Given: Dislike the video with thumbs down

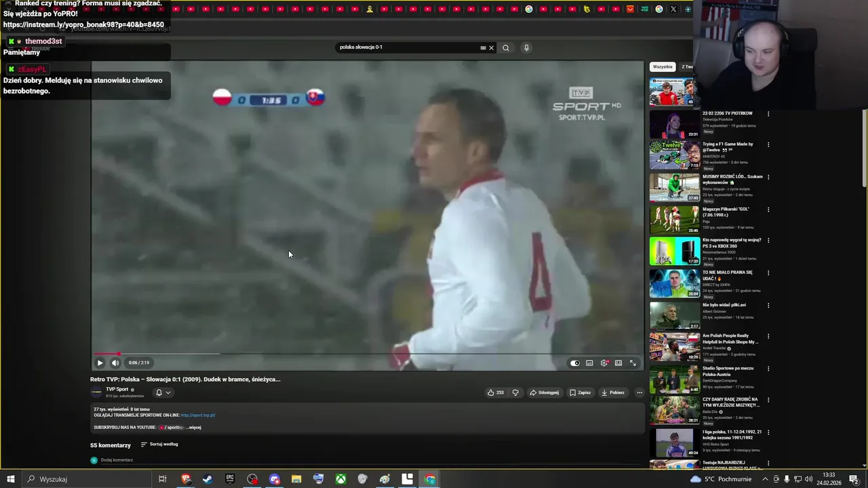Looking at the screenshot, I should click(x=515, y=392).
